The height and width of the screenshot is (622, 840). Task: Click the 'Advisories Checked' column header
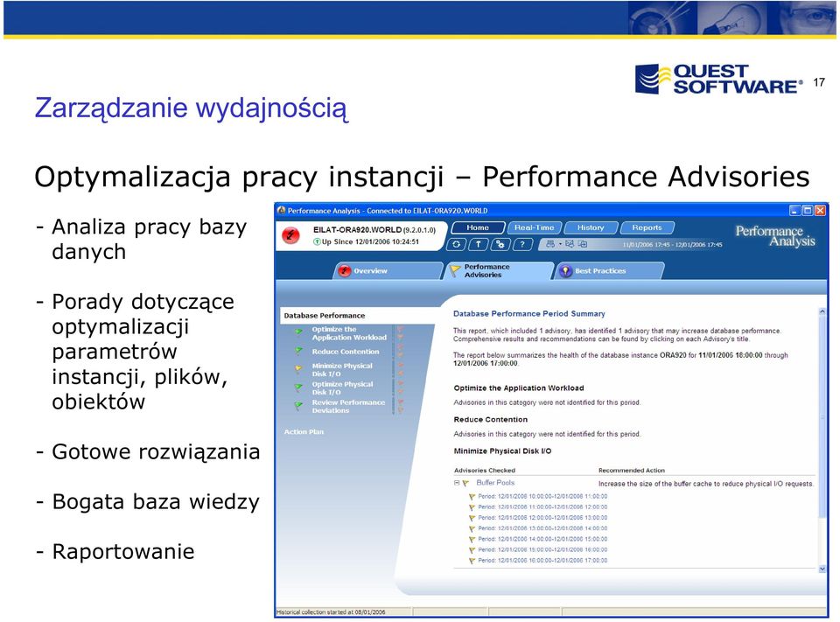point(484,471)
